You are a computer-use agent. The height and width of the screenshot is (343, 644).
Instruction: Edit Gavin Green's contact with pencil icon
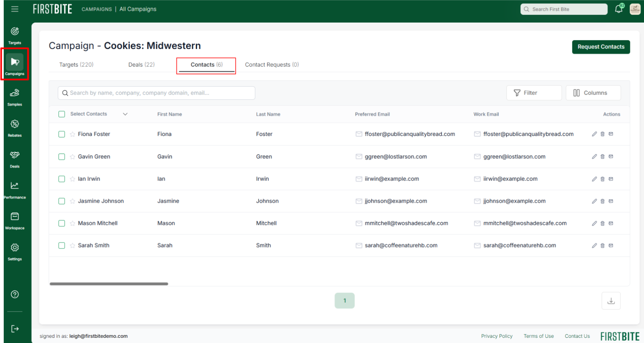[594, 157]
